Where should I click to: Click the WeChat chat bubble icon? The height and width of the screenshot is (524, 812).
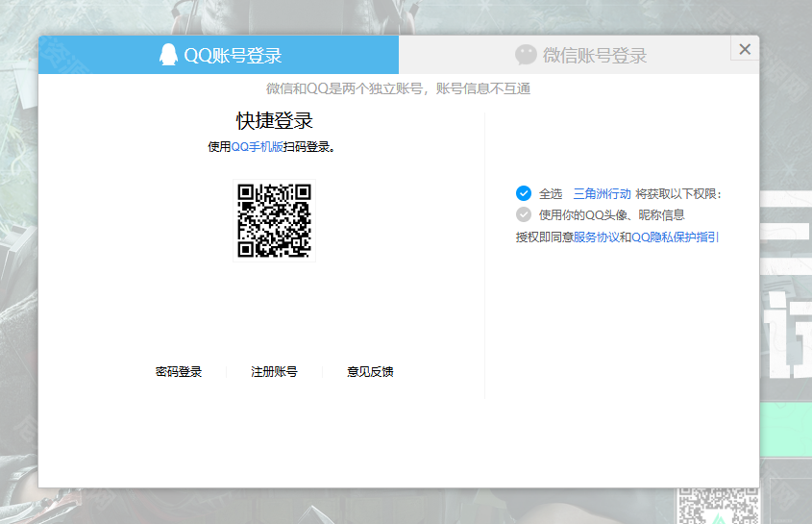pyautogui.click(x=526, y=55)
